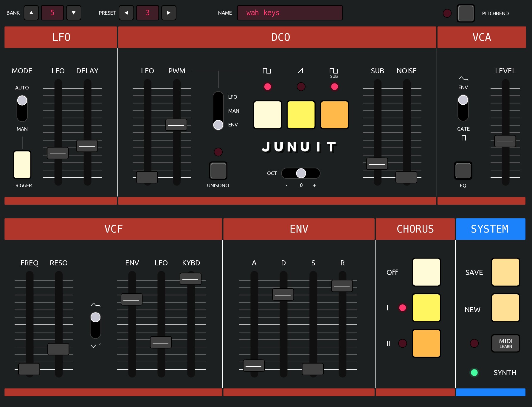Click the VCA LEVEL slider handle
Image resolution: width=532 pixels, height=407 pixels.
click(x=505, y=141)
